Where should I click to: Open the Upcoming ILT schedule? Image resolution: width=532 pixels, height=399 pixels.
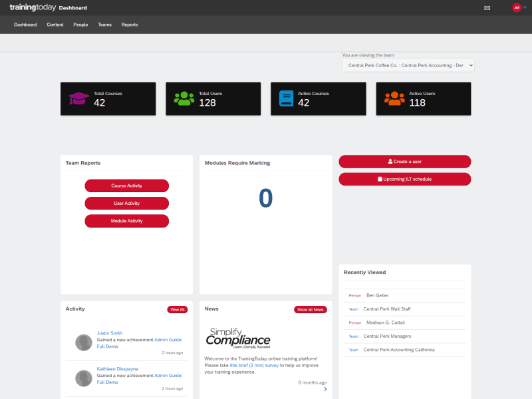point(404,179)
